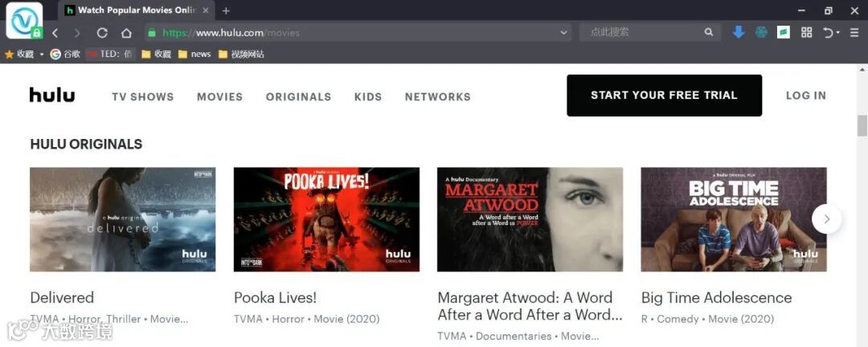
Task: Click the LOG IN link
Action: (x=806, y=96)
